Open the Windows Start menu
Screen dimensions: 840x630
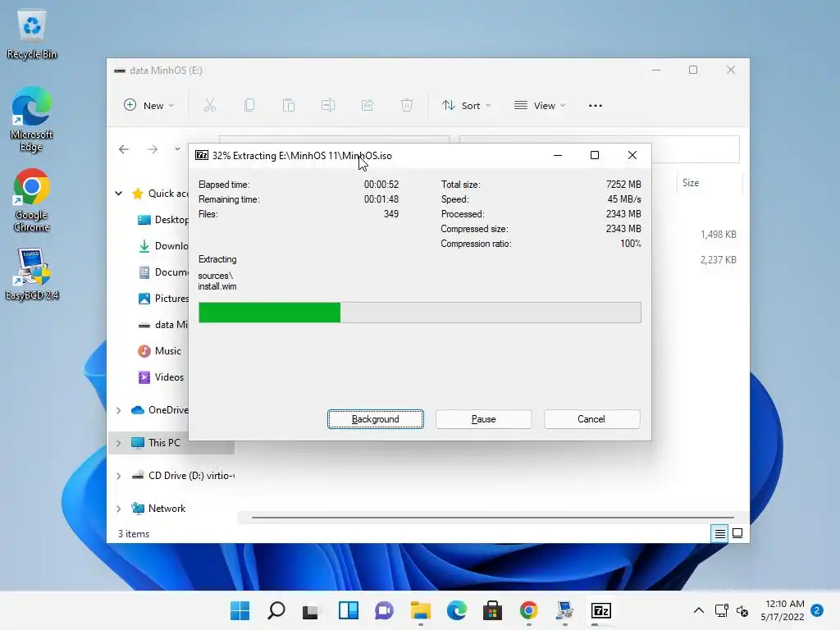pyautogui.click(x=240, y=610)
